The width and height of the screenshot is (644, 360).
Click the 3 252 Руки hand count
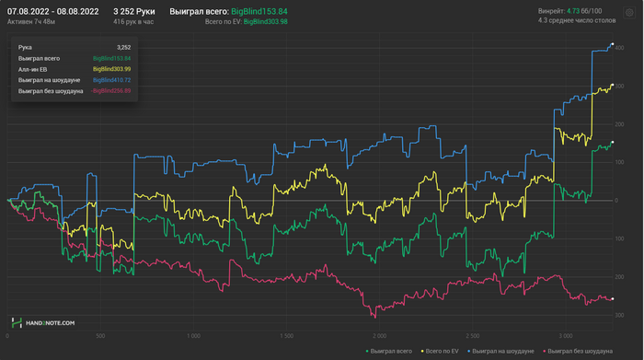tap(134, 11)
